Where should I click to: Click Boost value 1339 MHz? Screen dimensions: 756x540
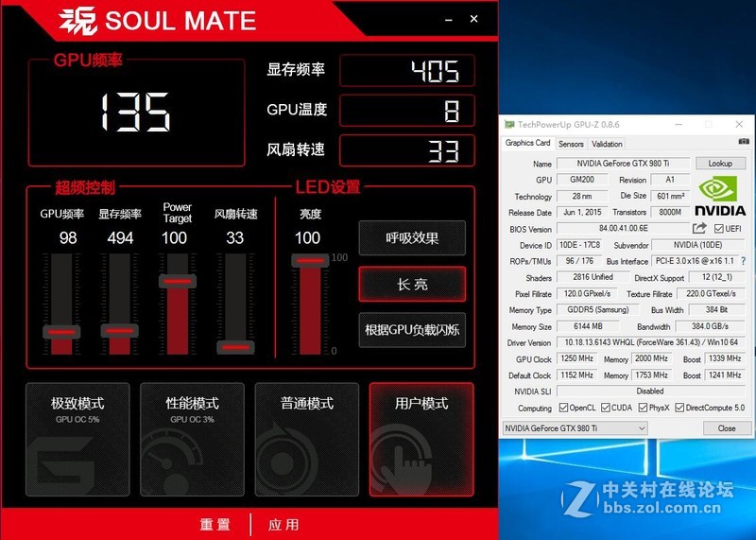[x=724, y=358]
